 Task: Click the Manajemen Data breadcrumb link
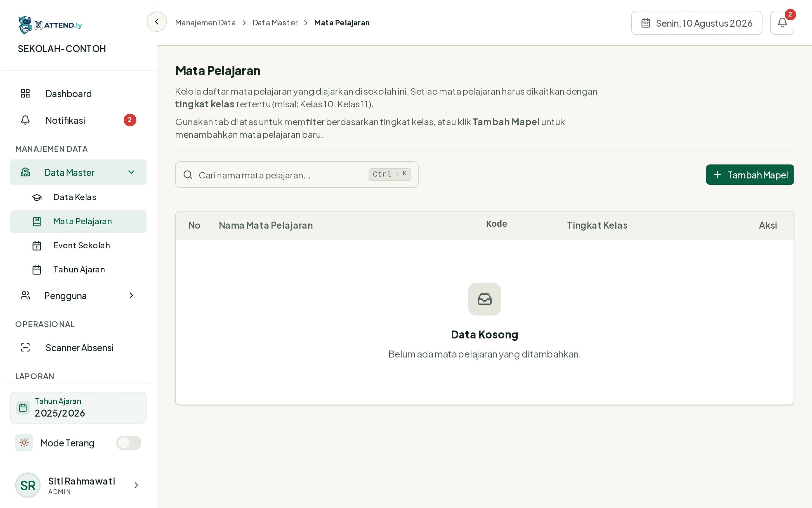click(x=205, y=23)
